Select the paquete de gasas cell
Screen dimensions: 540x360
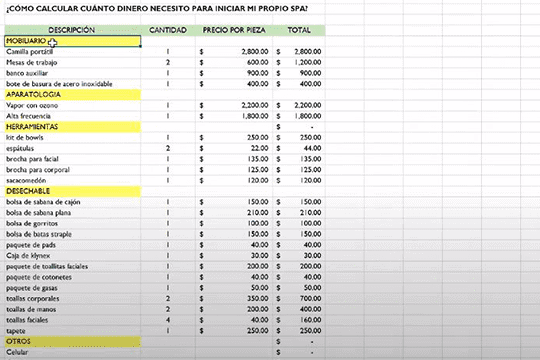(x=73, y=288)
